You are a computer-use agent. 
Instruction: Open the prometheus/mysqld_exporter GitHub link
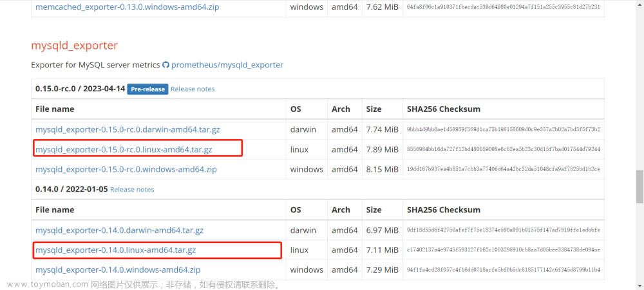pos(227,65)
